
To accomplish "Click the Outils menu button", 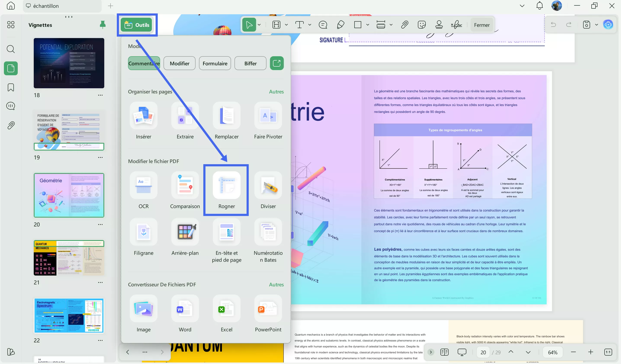I will tap(137, 25).
